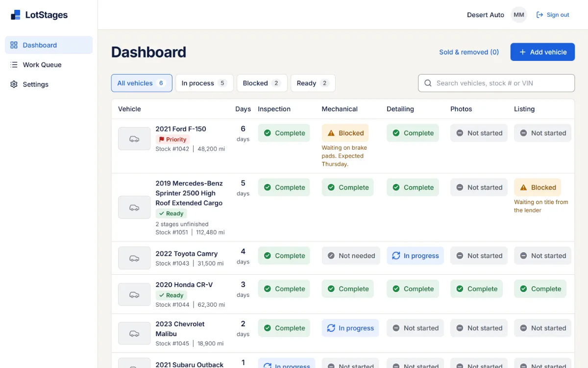The height and width of the screenshot is (368, 588).
Task: Click the Ready badge on Honda CR-V
Action: pyautogui.click(x=171, y=295)
